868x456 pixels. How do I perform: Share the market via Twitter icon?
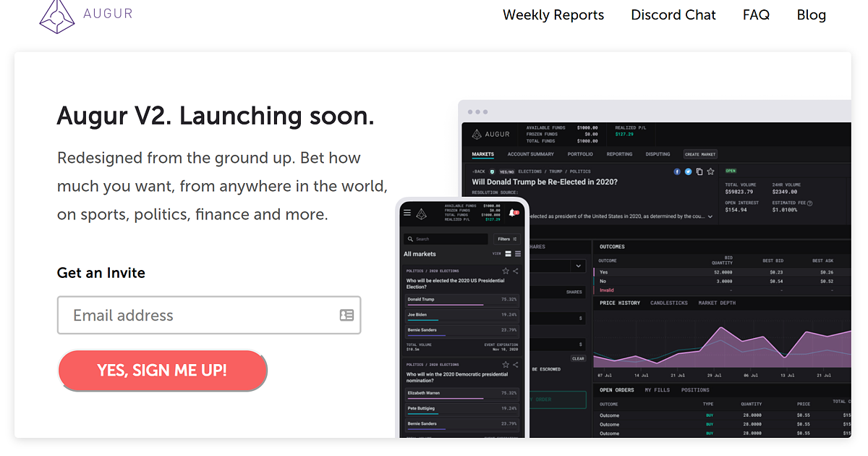[x=688, y=172]
